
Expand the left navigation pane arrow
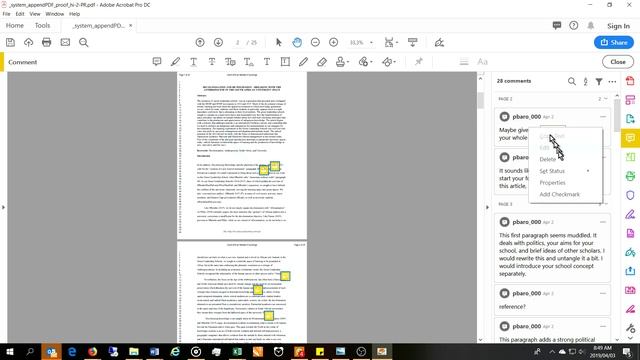pyautogui.click(x=3, y=207)
